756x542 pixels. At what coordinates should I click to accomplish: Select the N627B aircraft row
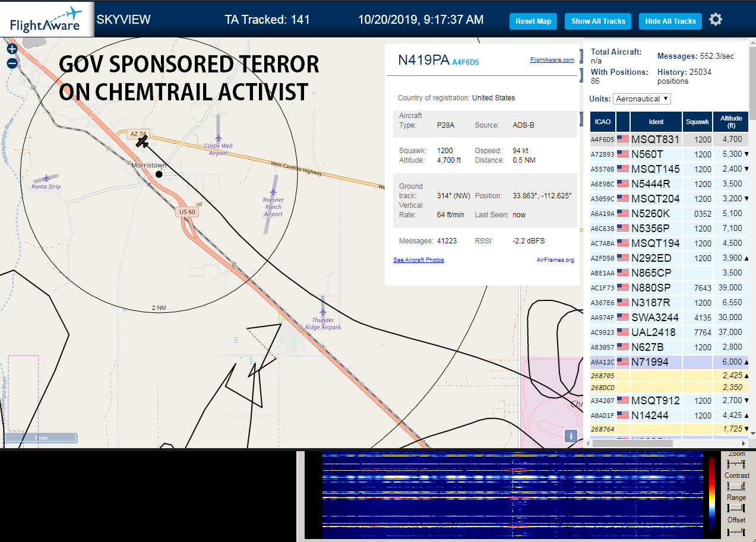point(669,347)
